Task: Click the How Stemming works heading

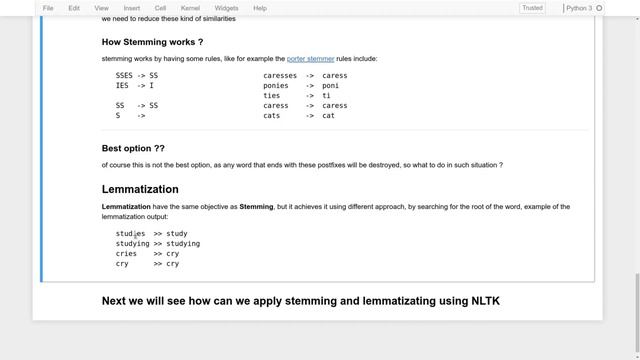Action: [x=152, y=42]
